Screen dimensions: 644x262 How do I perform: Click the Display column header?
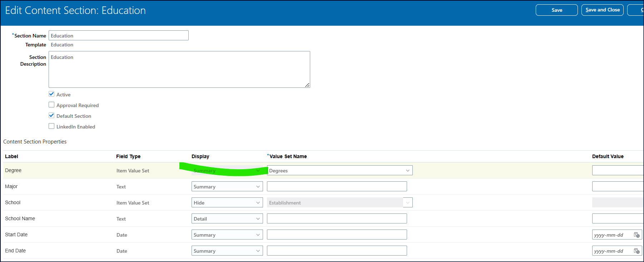[200, 156]
